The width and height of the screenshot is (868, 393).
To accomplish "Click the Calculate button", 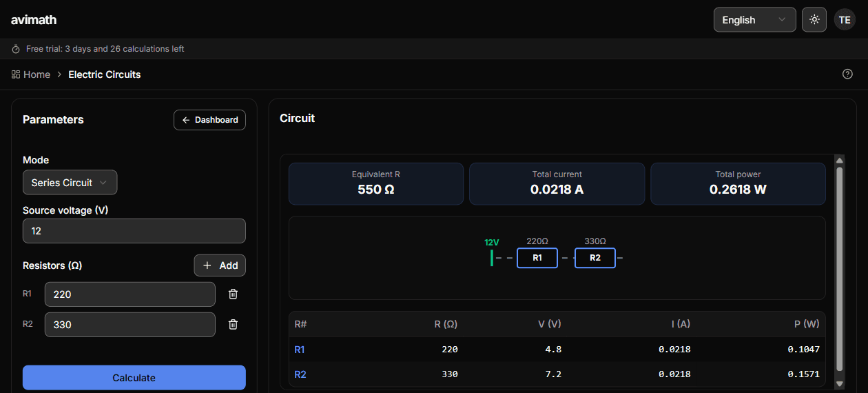I will click(x=134, y=378).
